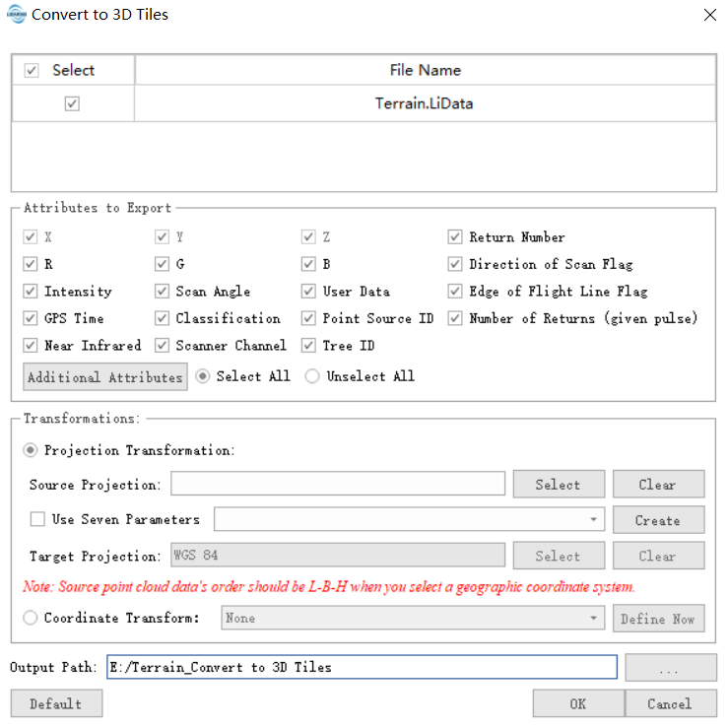728x728 pixels.
Task: Choose the Unselect All radio option
Action: pyautogui.click(x=312, y=376)
